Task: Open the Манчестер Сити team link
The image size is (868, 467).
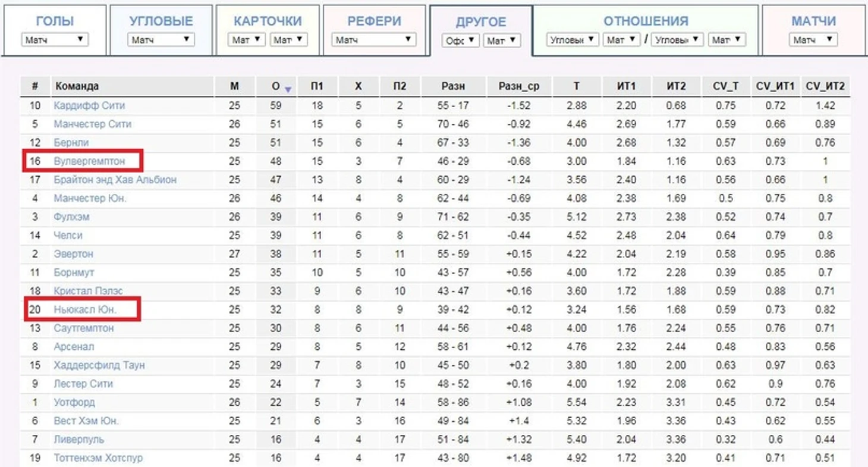Action: (92, 124)
